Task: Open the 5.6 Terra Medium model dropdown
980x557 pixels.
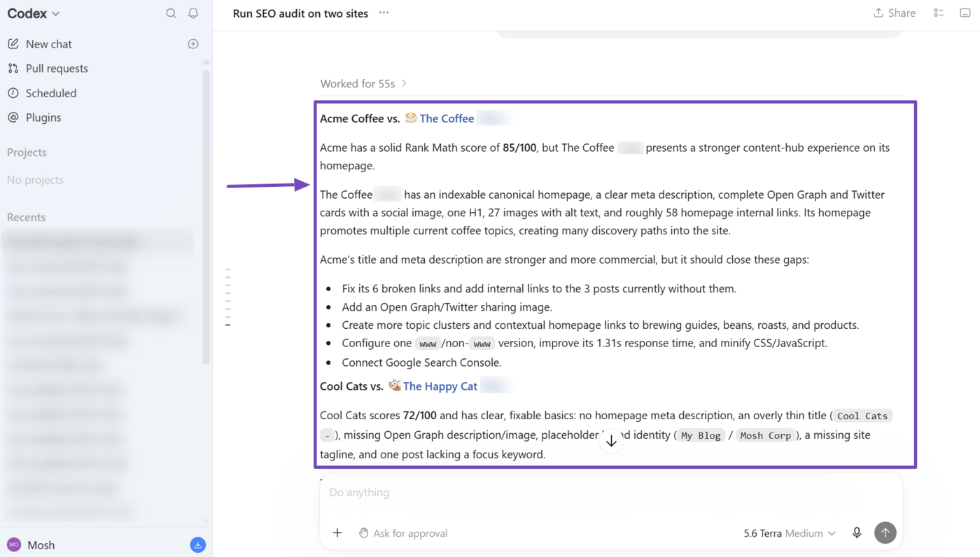Action: point(790,533)
